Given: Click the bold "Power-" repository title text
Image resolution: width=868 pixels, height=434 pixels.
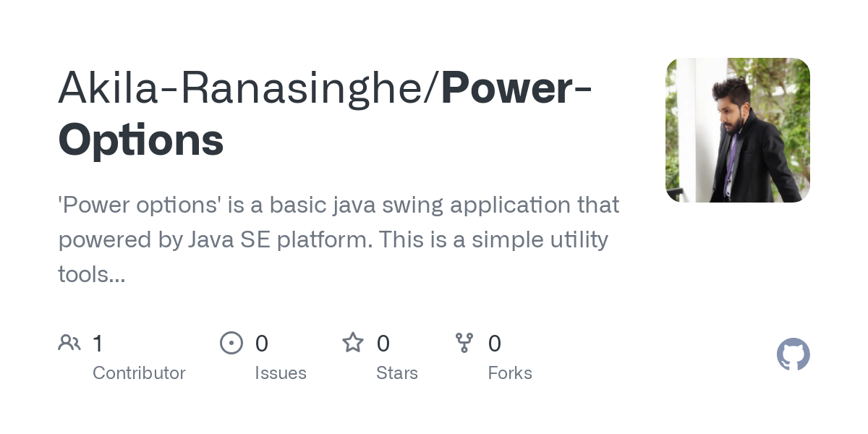Looking at the screenshot, I should 516,88.
